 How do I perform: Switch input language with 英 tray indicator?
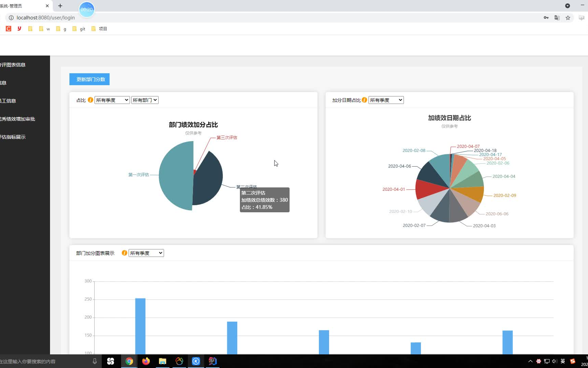click(x=563, y=361)
